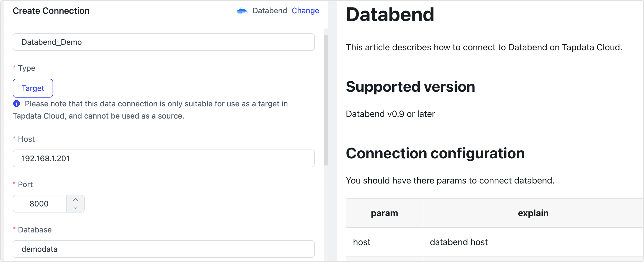The height and width of the screenshot is (262, 644).
Task: Decrease the port number with the down arrow
Action: [76, 208]
